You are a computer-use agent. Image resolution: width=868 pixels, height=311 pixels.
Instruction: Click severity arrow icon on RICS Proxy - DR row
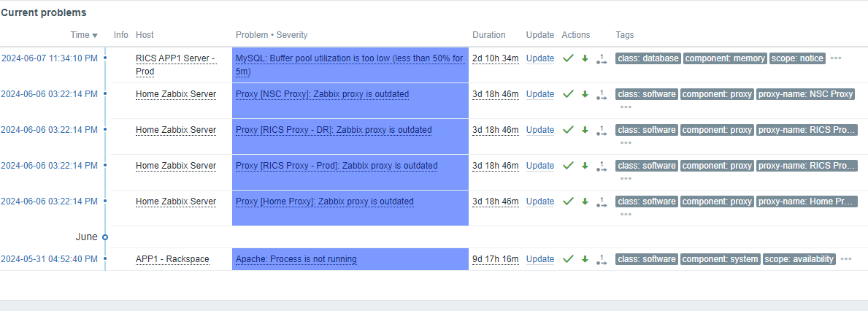[x=585, y=130]
